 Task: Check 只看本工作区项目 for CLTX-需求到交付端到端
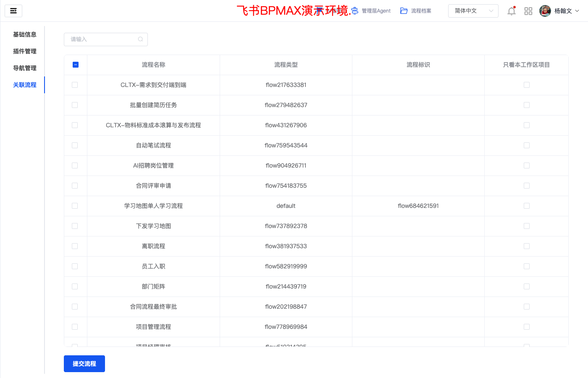coord(527,85)
